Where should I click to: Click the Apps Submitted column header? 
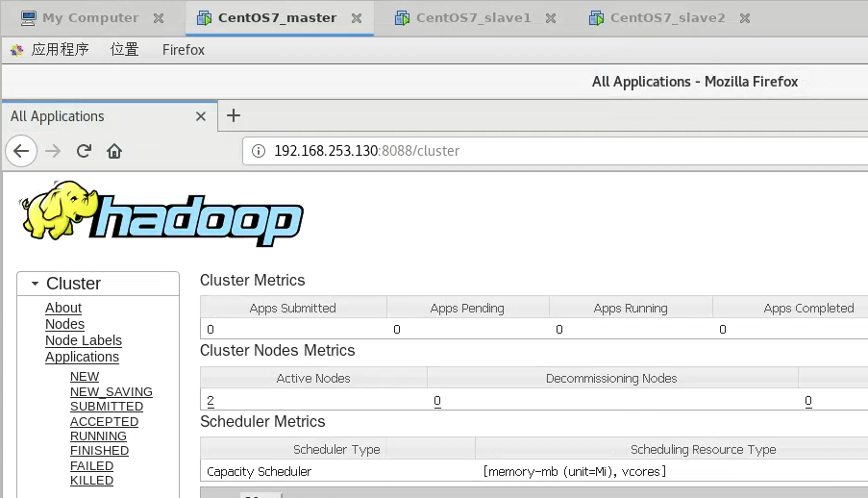coord(293,308)
